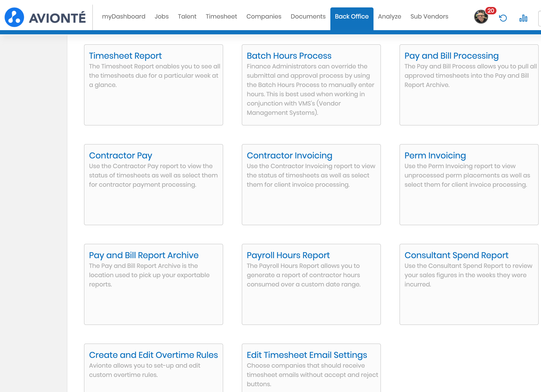The width and height of the screenshot is (541, 392).
Task: Go to the Talent tab
Action: (x=187, y=16)
